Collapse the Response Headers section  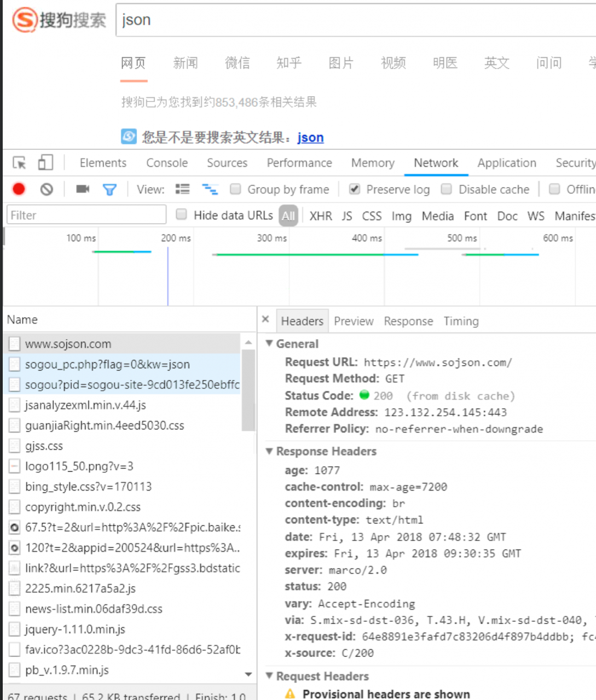click(x=269, y=451)
